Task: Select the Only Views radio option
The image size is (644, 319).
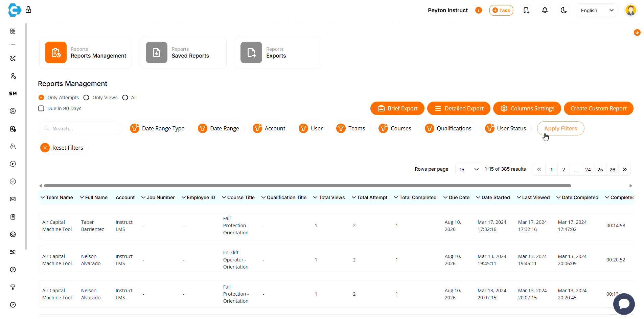Action: 87,98
